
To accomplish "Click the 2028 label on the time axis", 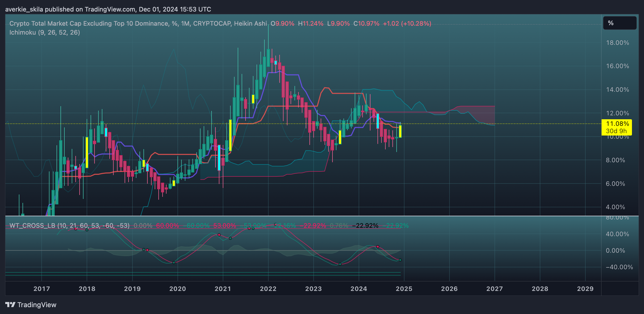I will (x=540, y=289).
